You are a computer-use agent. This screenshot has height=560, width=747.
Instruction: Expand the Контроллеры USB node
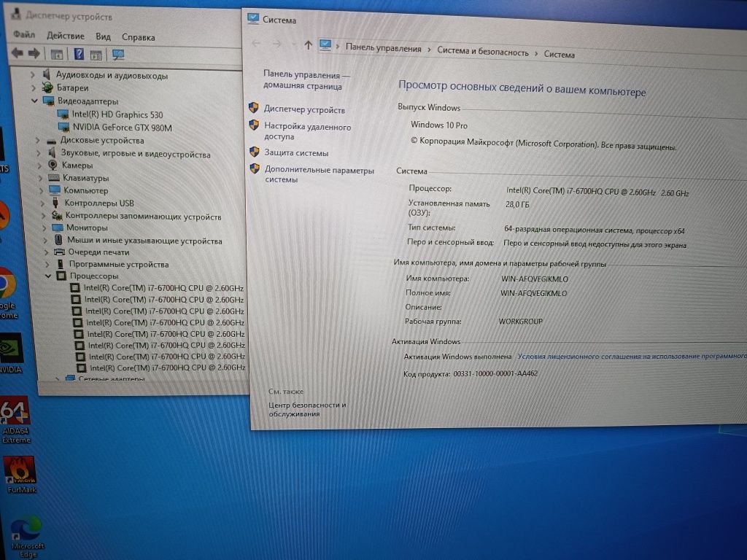click(x=42, y=203)
